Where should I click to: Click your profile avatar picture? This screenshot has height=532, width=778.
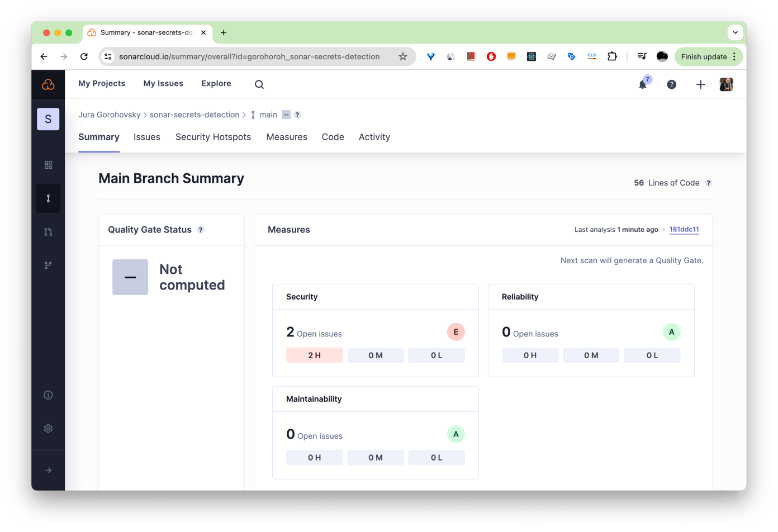pos(726,84)
